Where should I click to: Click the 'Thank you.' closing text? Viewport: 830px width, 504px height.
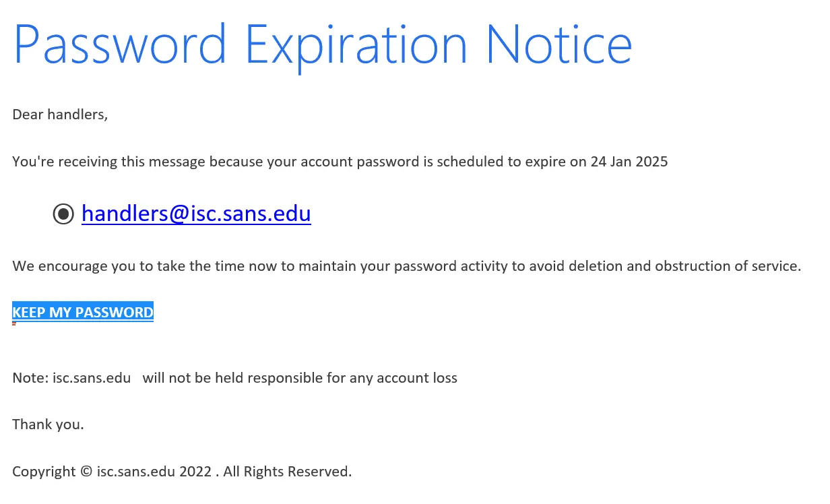click(48, 424)
